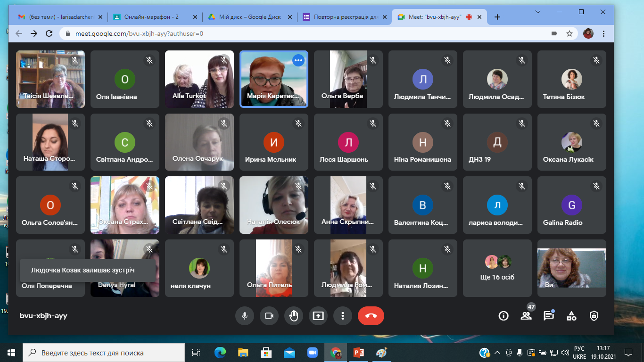Open chat with everyone panel
Viewport: 644px width, 362px height.
(549, 316)
